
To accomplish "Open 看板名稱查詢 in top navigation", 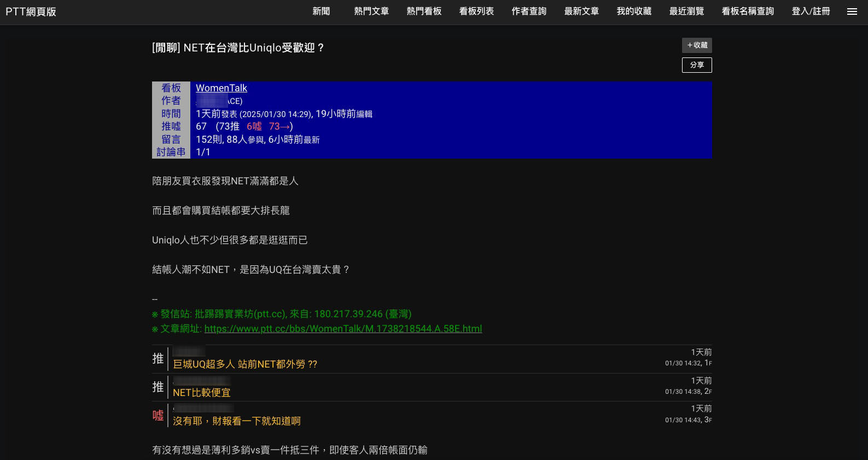I will tap(748, 11).
